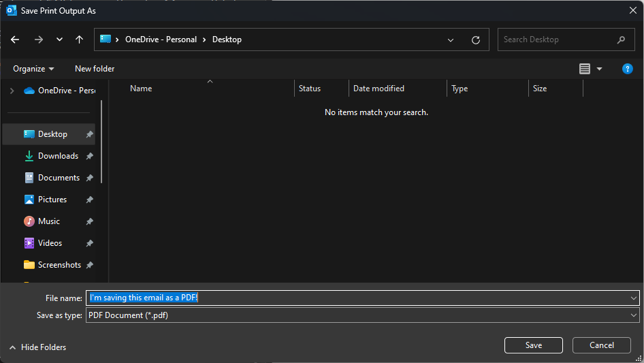
Task: Open the view options dropdown arrow
Action: 599,69
